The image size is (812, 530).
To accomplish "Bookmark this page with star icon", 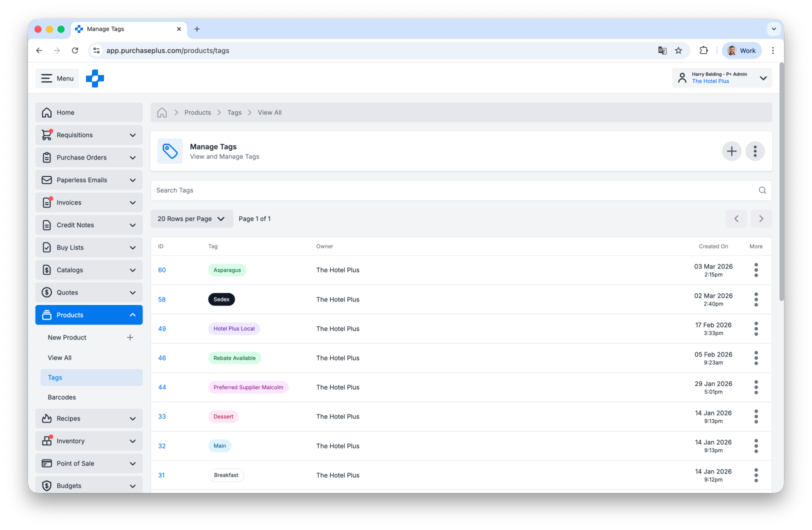I will click(x=678, y=50).
